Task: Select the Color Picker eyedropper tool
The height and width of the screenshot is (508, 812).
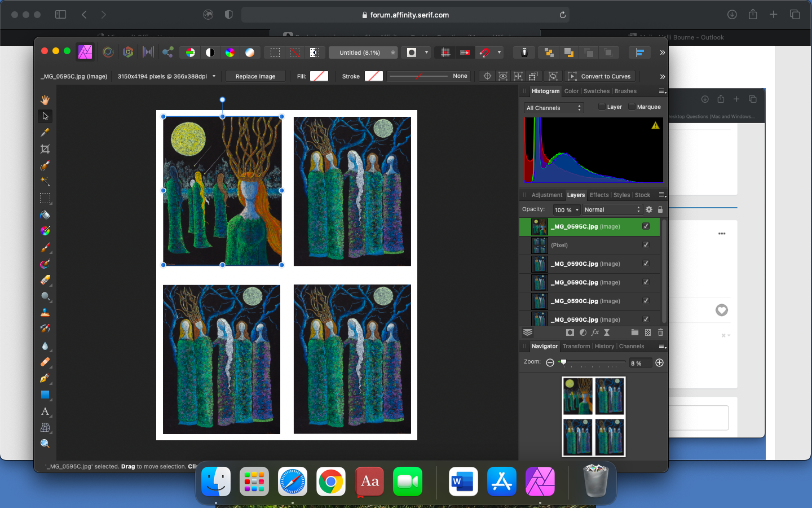Action: (45, 133)
